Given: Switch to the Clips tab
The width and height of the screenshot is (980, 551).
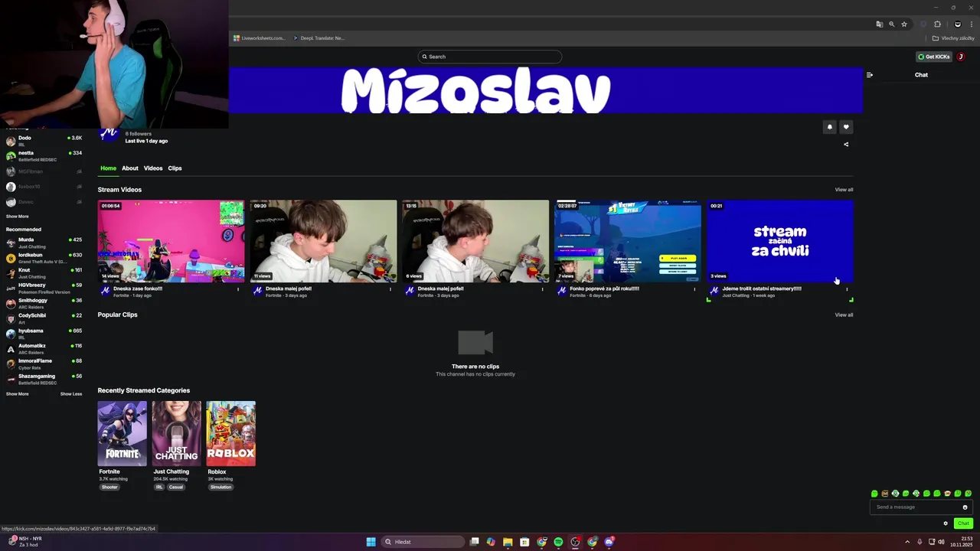Looking at the screenshot, I should pos(175,168).
